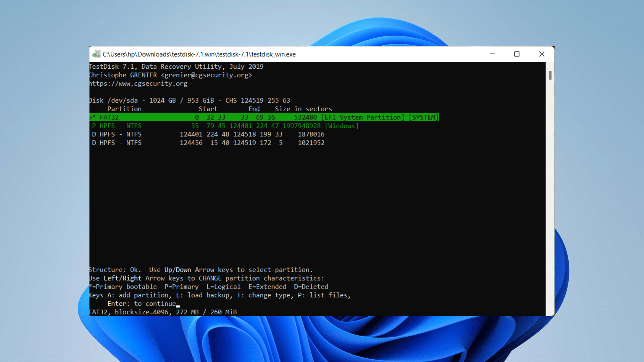Viewport: 644px width, 362px height.
Task: Click the [Windows] label on NTFS row
Action: (341, 126)
